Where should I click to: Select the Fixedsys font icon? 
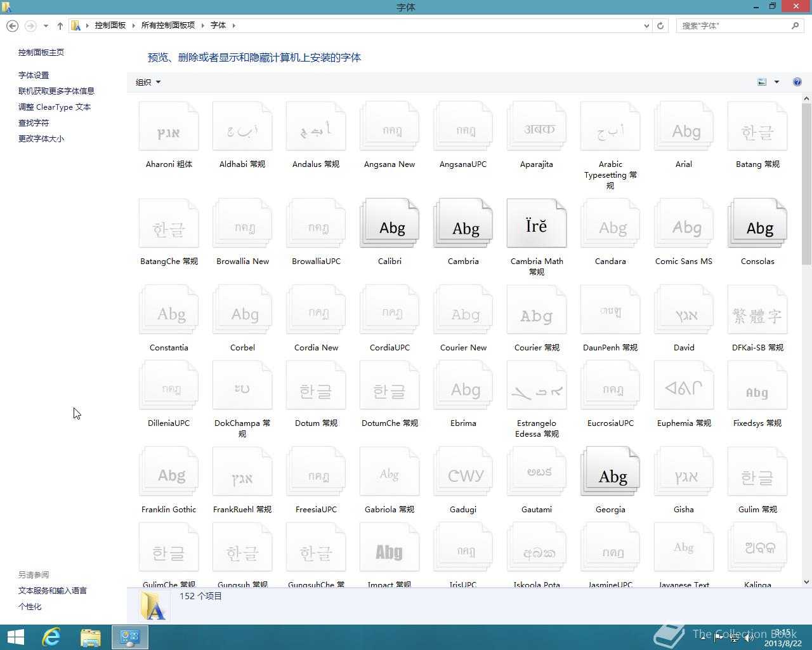[x=757, y=385]
